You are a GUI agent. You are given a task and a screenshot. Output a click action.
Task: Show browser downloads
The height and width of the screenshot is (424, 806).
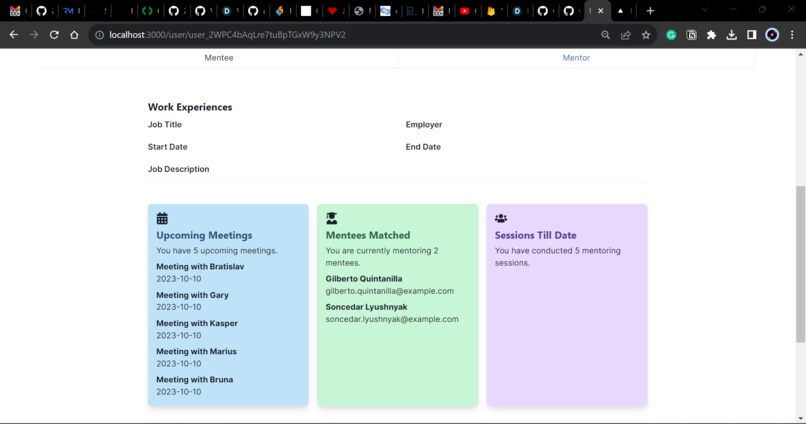coord(731,35)
